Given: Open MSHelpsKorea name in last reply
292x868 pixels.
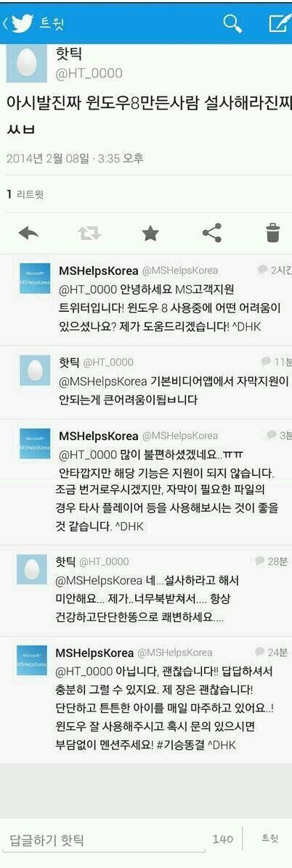Looking at the screenshot, I should 94,652.
